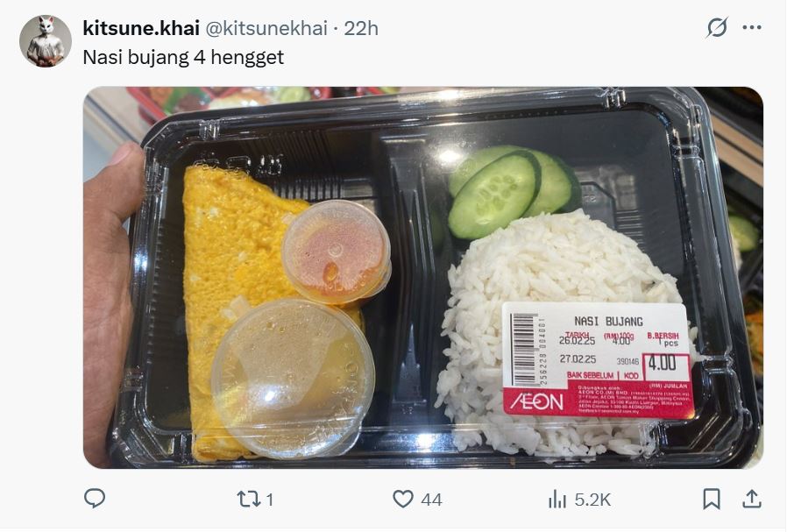Click the Grok explain-post icon
The width and height of the screenshot is (787, 532).
coord(716,27)
